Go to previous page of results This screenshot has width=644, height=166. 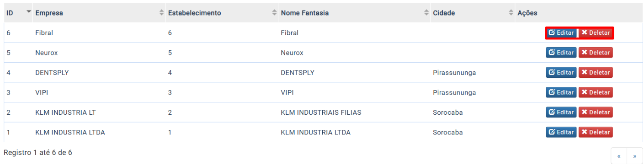coord(619,156)
